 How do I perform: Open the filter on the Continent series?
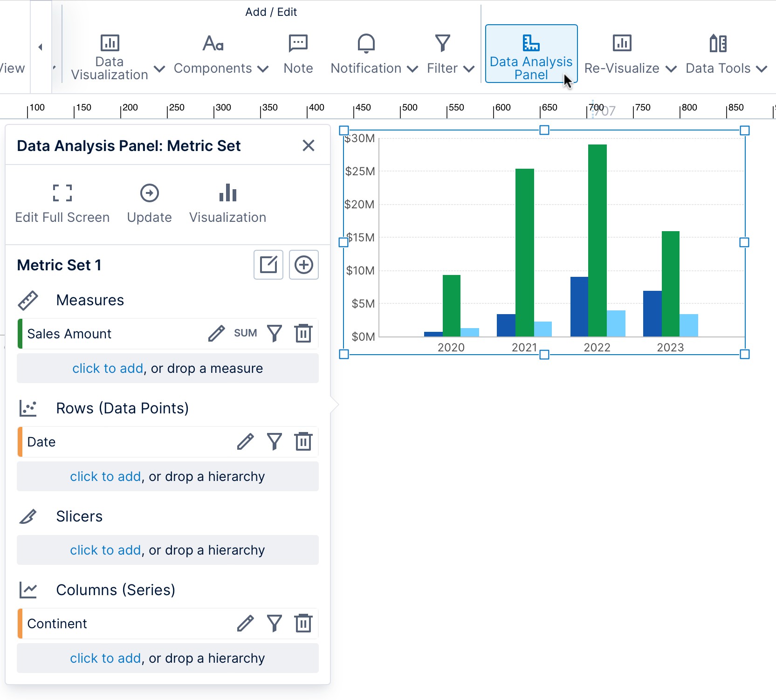pyautogui.click(x=275, y=623)
